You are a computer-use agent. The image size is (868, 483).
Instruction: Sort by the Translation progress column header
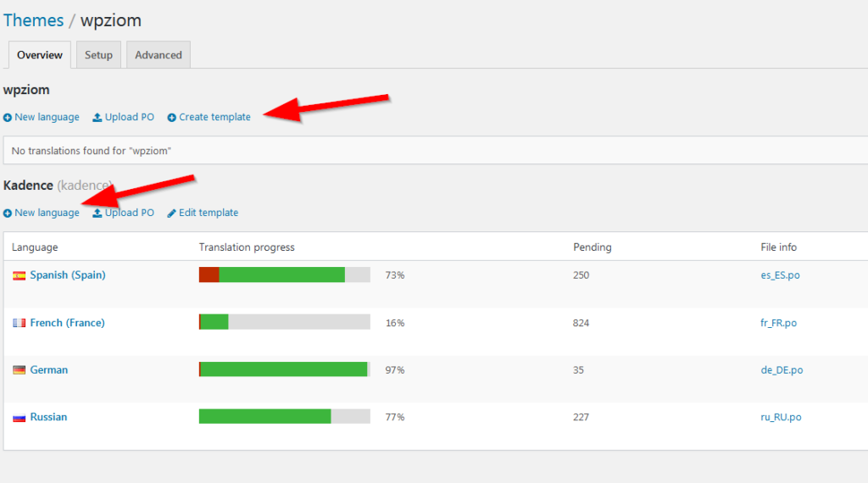[247, 247]
